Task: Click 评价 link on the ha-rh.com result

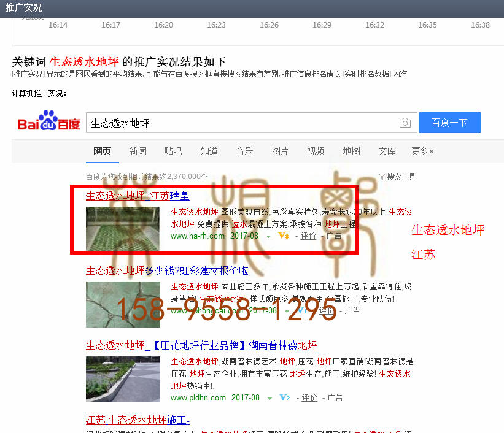Action: click(x=308, y=236)
